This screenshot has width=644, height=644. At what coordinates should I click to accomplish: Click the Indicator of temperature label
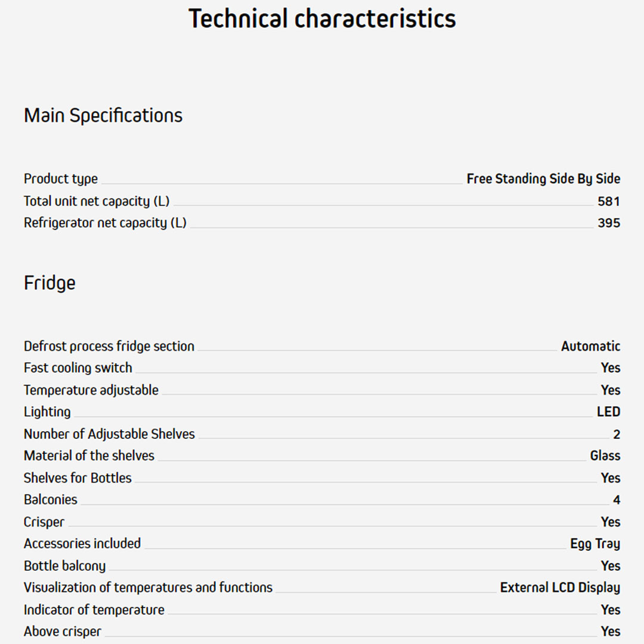pyautogui.click(x=94, y=609)
